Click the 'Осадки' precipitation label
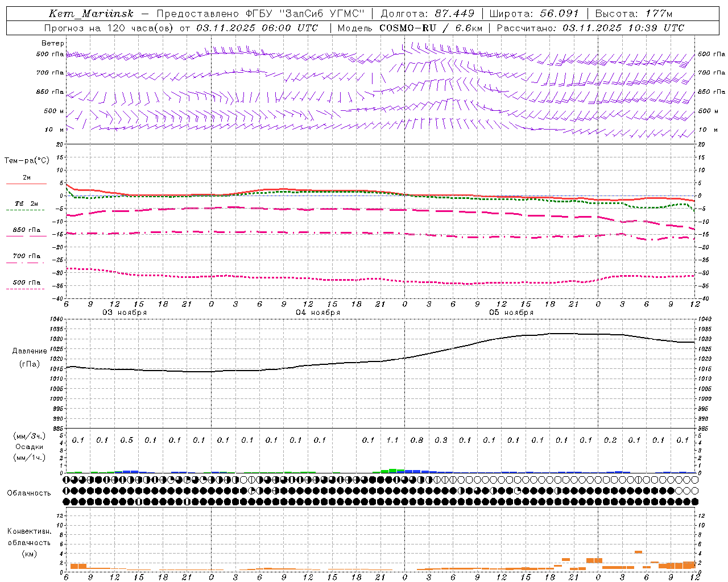The height and width of the screenshot is (582, 728). (x=30, y=447)
